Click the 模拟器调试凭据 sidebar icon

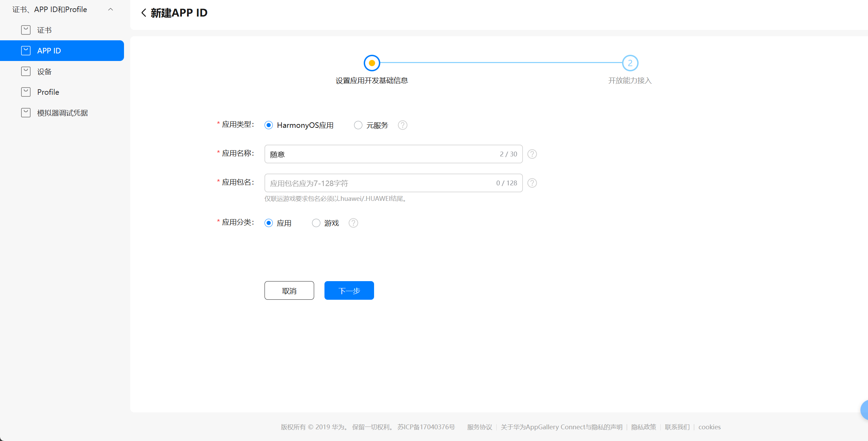[x=26, y=113]
